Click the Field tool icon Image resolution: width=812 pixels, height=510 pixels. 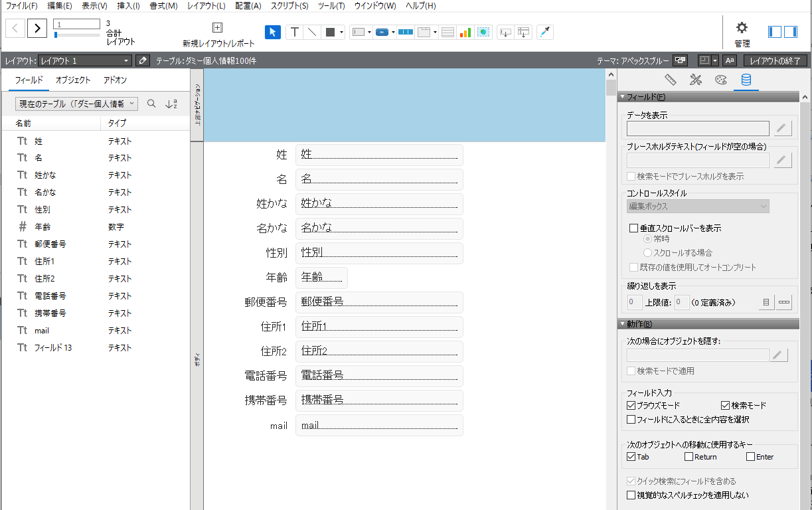tap(506, 32)
